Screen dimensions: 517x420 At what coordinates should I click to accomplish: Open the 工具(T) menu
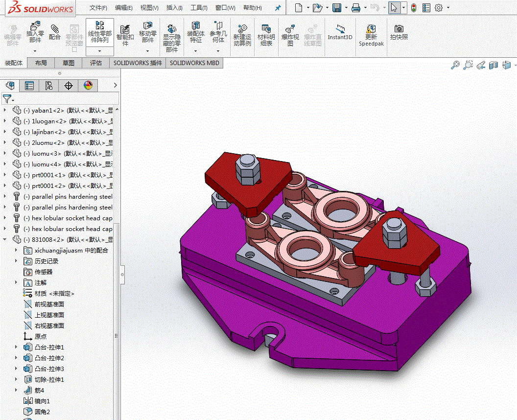point(199,7)
